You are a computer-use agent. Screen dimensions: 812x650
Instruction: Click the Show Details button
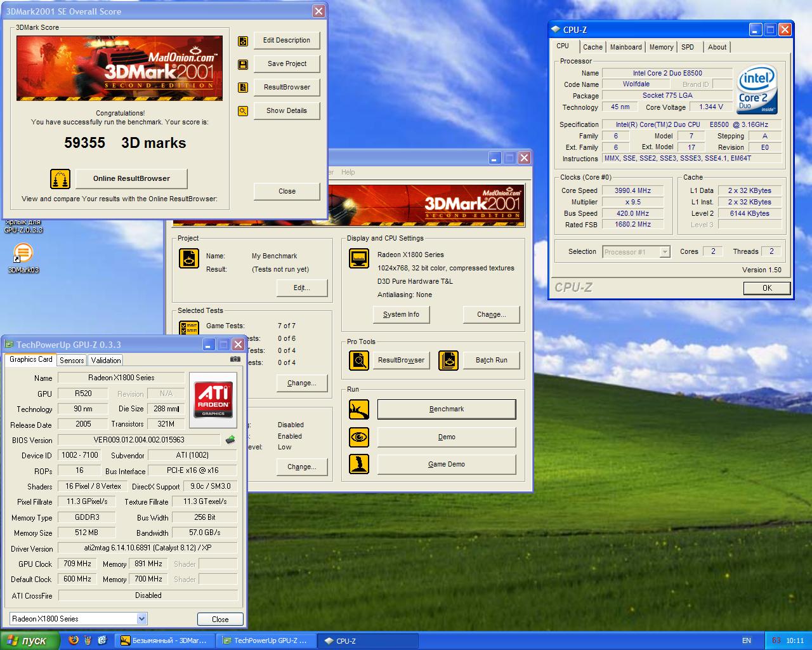287,111
